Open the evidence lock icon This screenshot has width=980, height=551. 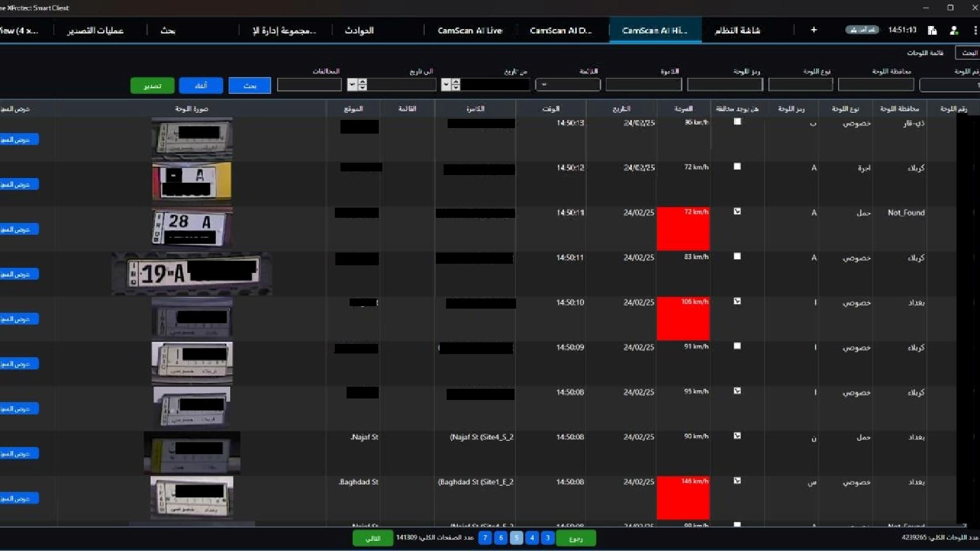932,30
